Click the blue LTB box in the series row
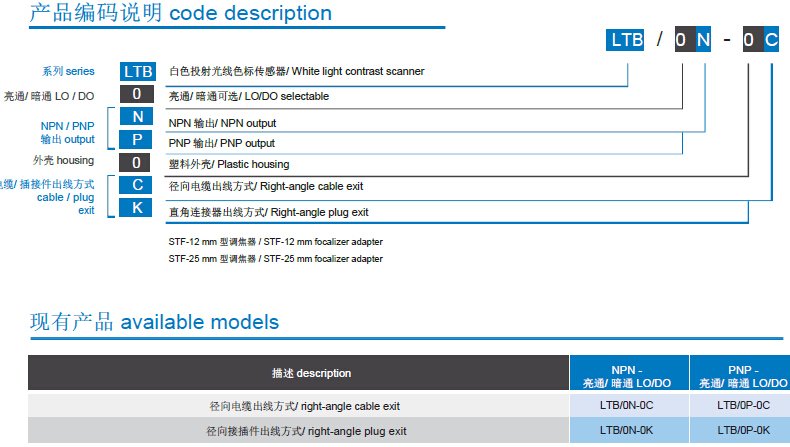The width and height of the screenshot is (790, 447). tap(137, 72)
